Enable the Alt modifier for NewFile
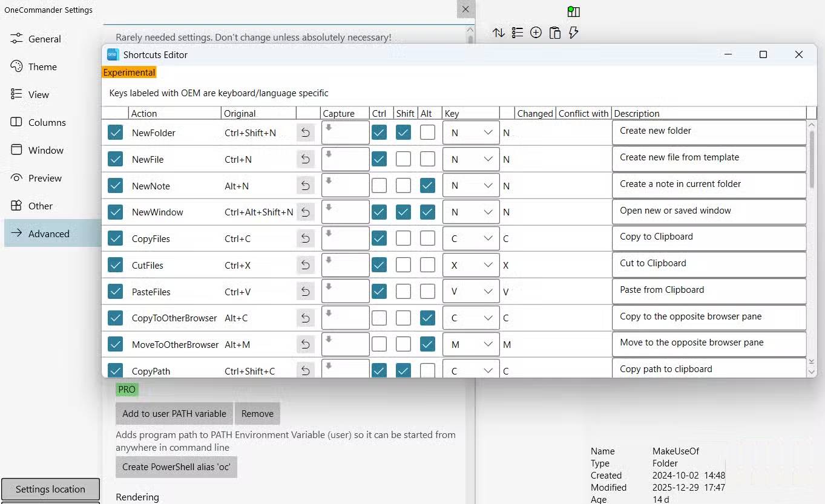 point(427,159)
